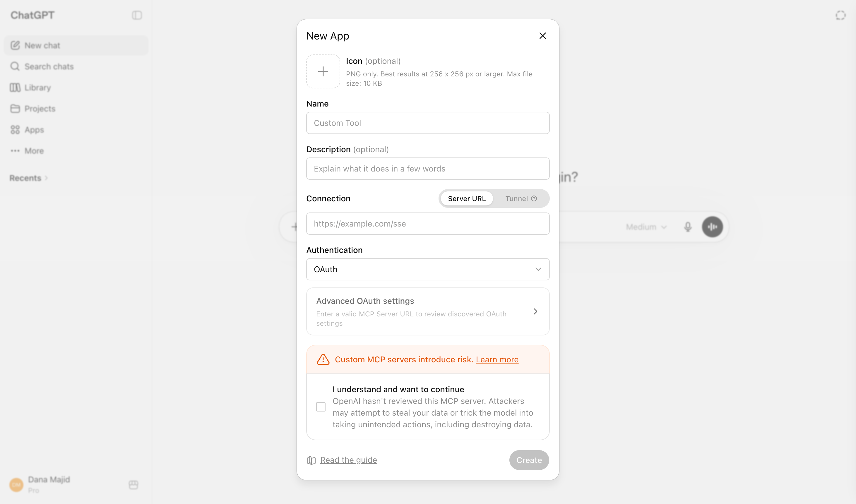Click the server URL input field
This screenshot has width=856, height=504.
[428, 224]
